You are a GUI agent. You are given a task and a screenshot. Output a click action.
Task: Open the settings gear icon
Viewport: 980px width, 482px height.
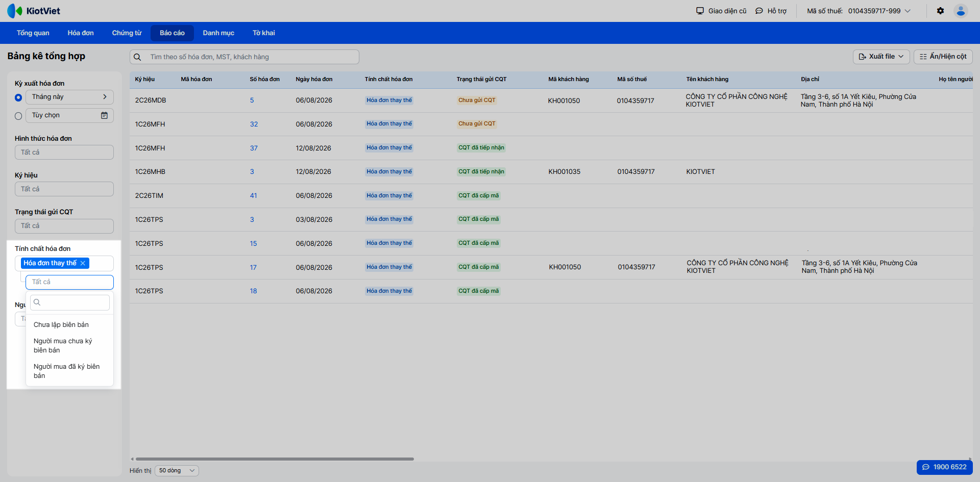[x=940, y=11]
